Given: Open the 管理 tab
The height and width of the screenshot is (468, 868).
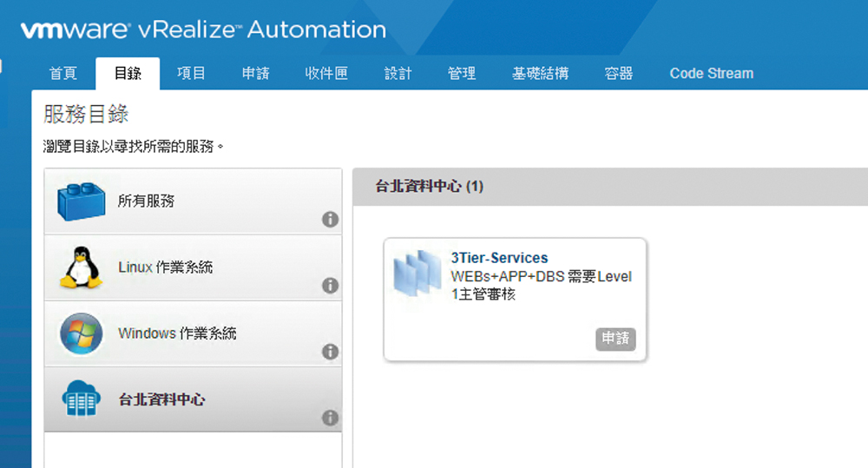Looking at the screenshot, I should tap(462, 74).
